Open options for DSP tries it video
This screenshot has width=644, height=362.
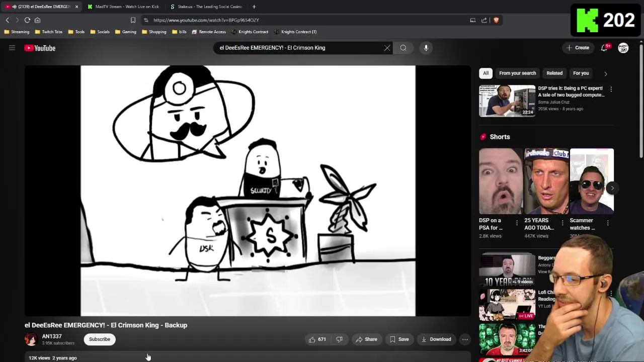coord(611,89)
